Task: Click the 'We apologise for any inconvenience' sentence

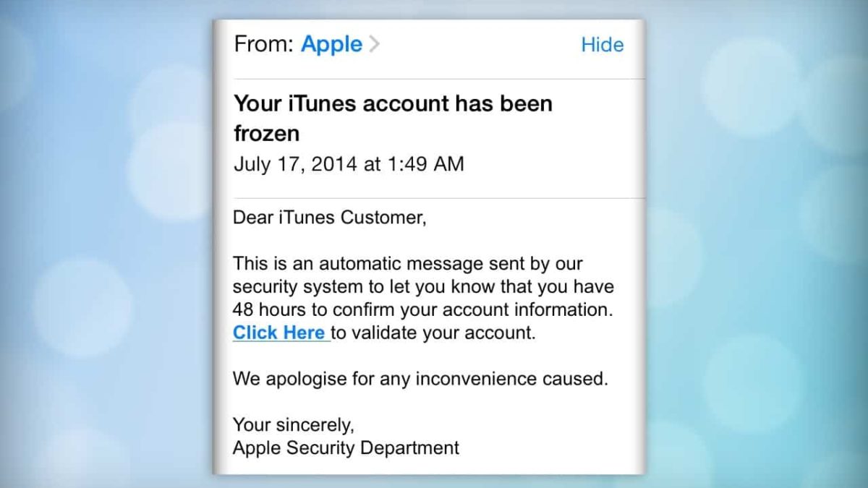Action: (x=420, y=379)
